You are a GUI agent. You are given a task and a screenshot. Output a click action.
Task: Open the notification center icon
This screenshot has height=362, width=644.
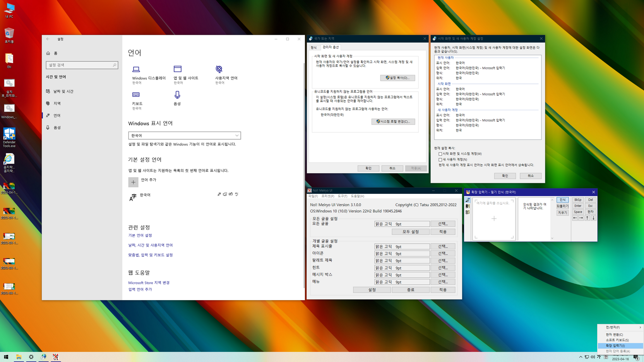tap(636, 357)
